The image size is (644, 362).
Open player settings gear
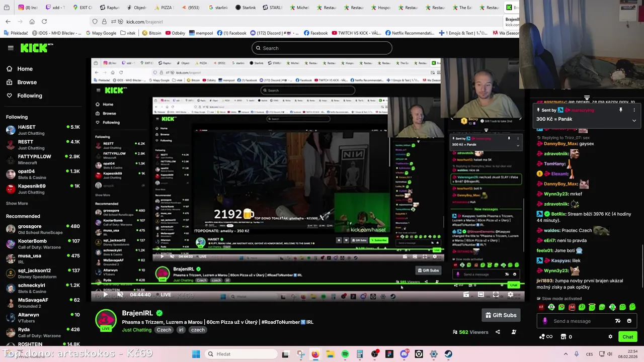(x=510, y=295)
